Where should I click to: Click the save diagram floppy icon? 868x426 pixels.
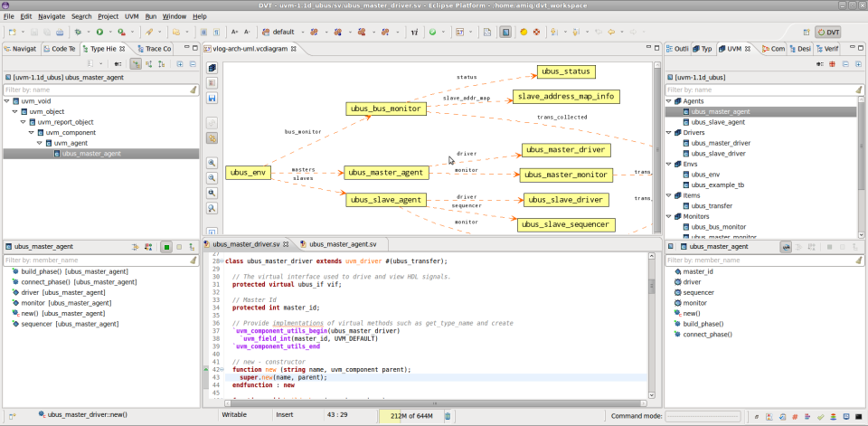point(212,97)
